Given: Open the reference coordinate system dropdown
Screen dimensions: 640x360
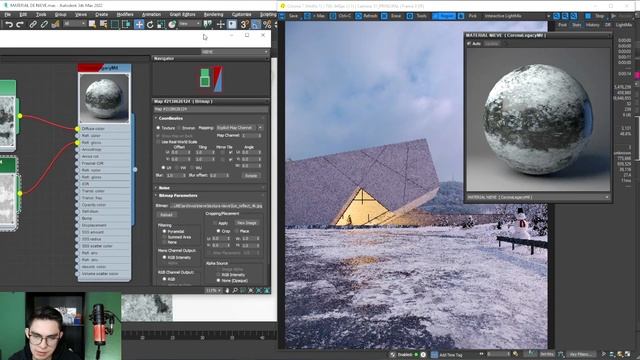Looking at the screenshot, I should (189, 24).
